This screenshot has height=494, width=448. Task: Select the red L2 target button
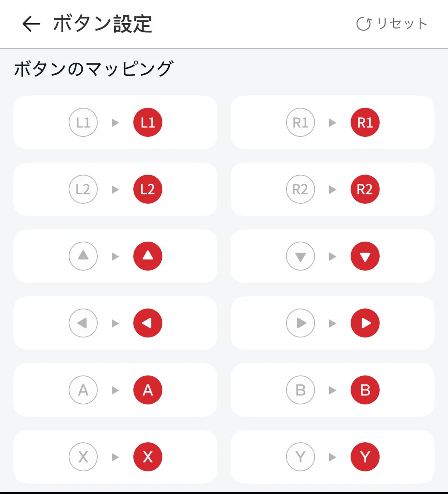tap(148, 189)
